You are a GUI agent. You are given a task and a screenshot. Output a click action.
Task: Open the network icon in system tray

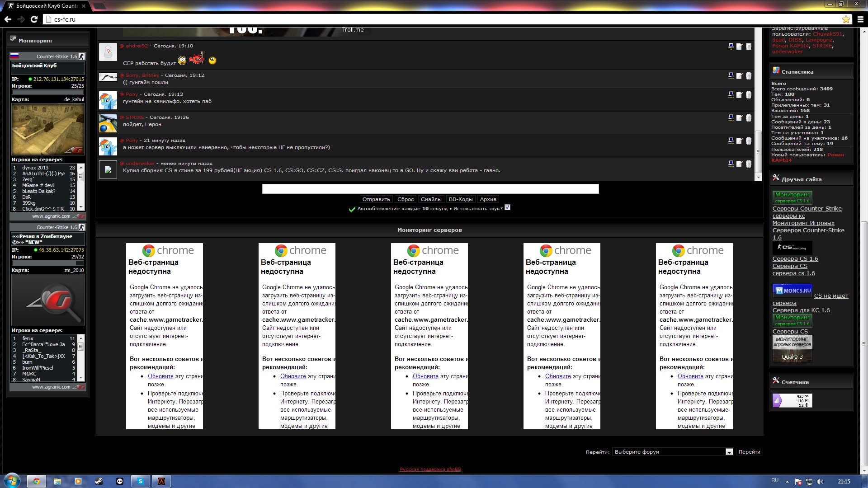click(x=809, y=482)
